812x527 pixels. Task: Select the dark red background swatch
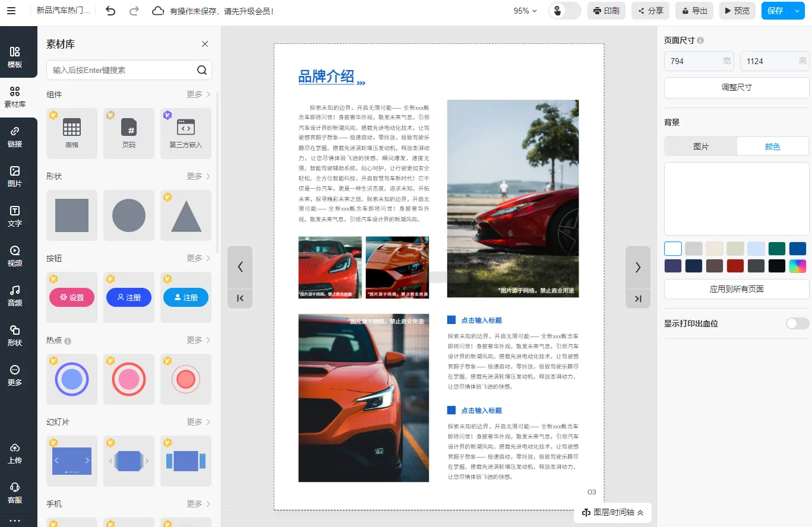click(x=735, y=266)
